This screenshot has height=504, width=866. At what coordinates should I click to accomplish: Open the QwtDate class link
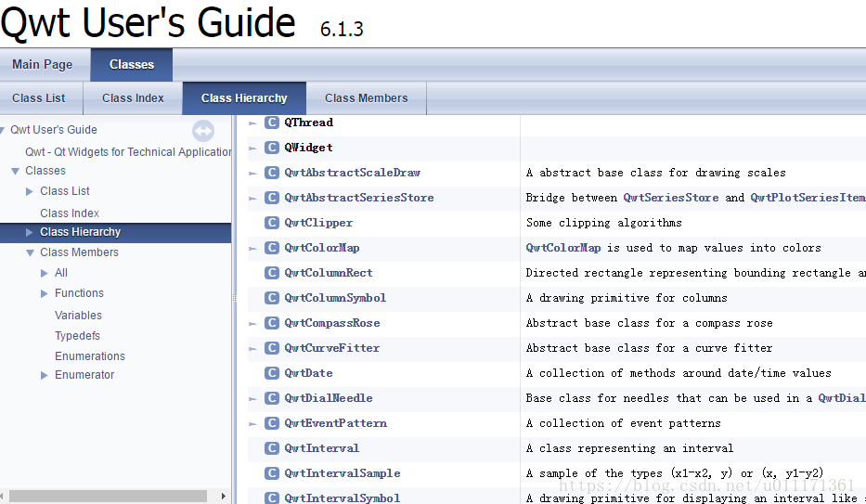point(309,373)
